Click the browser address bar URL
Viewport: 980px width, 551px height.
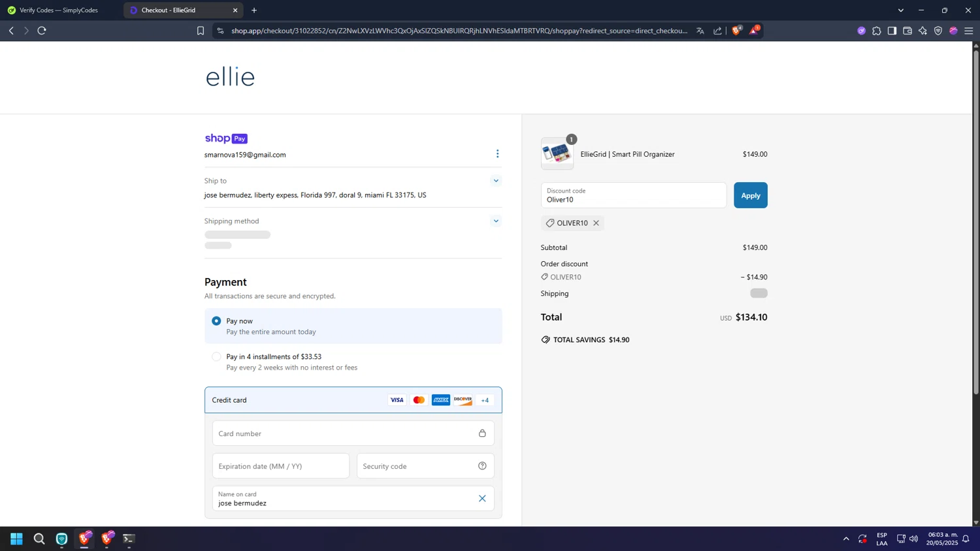[x=459, y=31]
